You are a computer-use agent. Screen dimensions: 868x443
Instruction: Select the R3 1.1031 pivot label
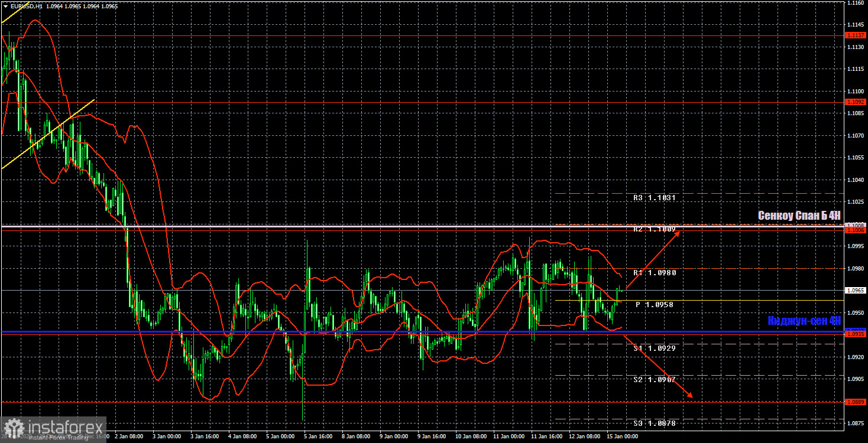(654, 198)
